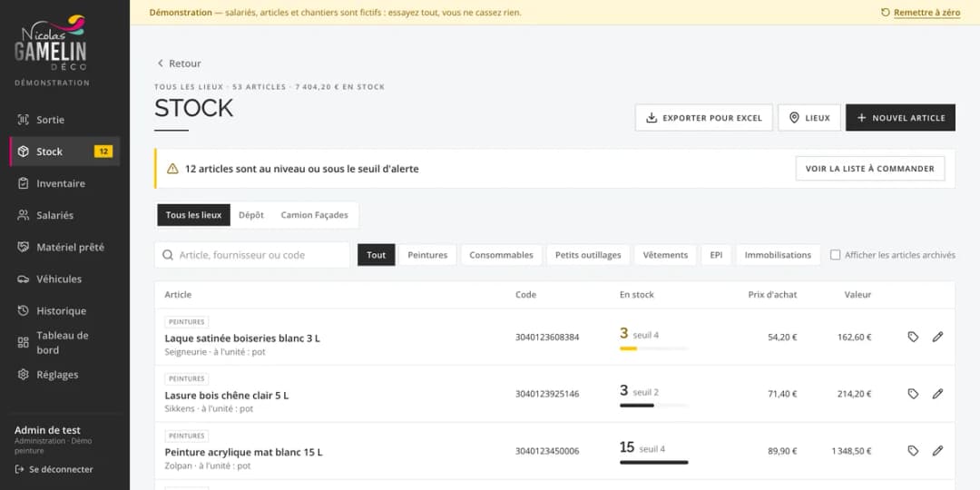Open Véhicules in the sidebar menu
Screen dimensions: 980x490
(64, 279)
